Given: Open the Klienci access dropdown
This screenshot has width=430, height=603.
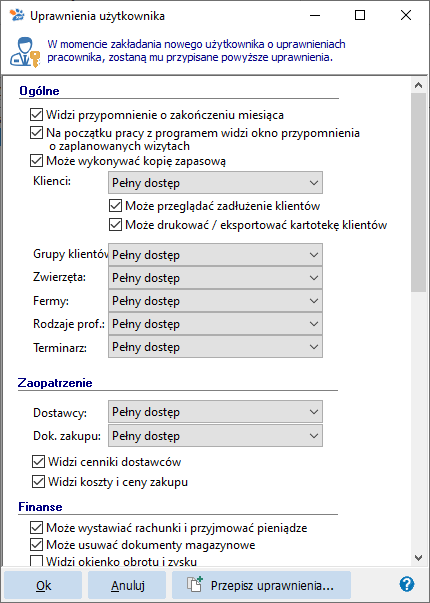Looking at the screenshot, I should click(x=215, y=183).
